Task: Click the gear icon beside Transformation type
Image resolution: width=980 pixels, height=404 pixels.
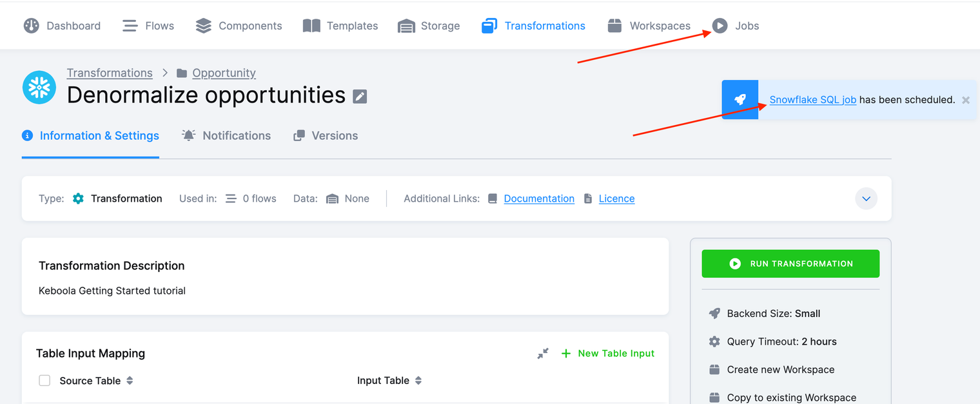Action: pos(78,198)
